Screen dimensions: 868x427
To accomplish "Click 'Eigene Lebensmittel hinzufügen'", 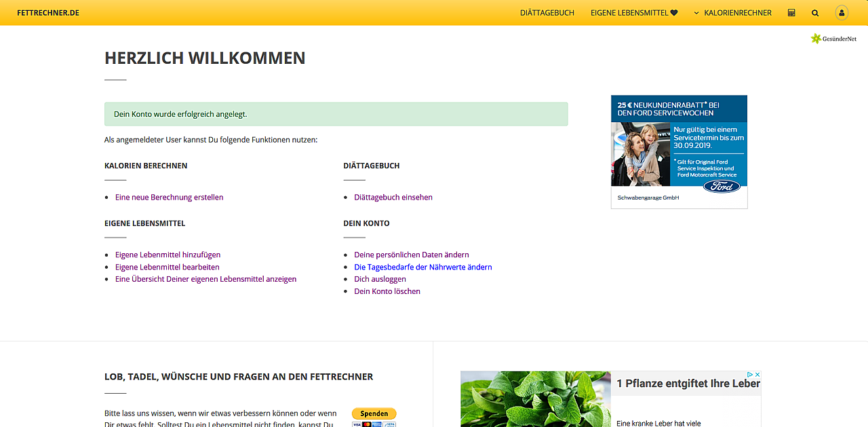I will click(167, 255).
